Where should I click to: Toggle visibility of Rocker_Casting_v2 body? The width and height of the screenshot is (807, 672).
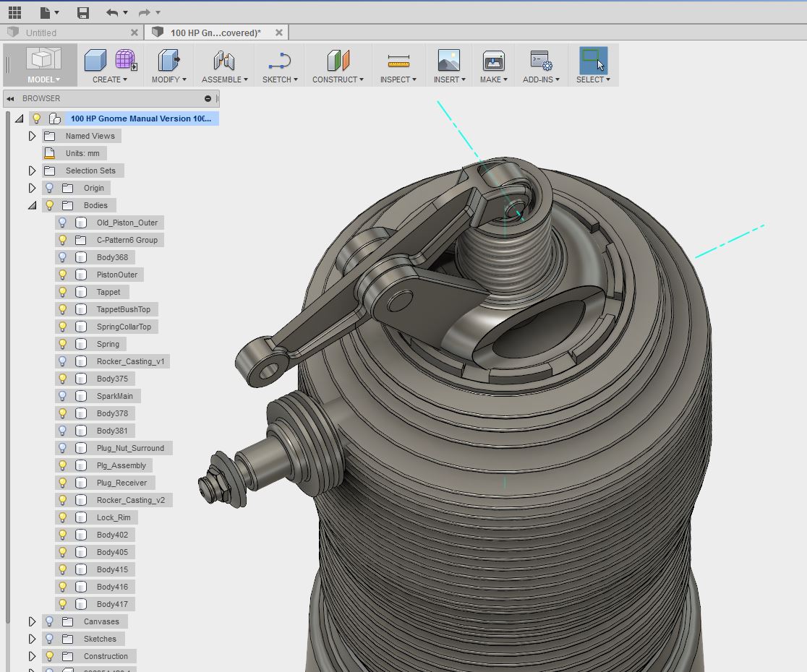point(63,500)
